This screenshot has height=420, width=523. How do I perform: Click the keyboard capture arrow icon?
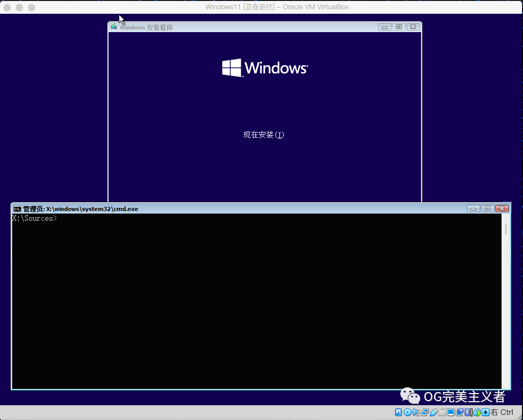pos(486,412)
